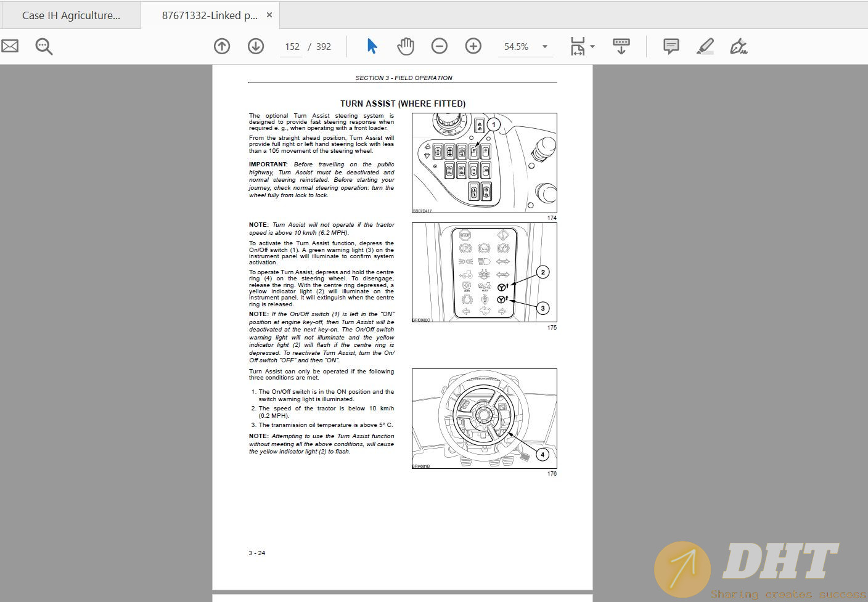Click figure 176 steering wheel illustration
This screenshot has width=868, height=602.
click(484, 418)
